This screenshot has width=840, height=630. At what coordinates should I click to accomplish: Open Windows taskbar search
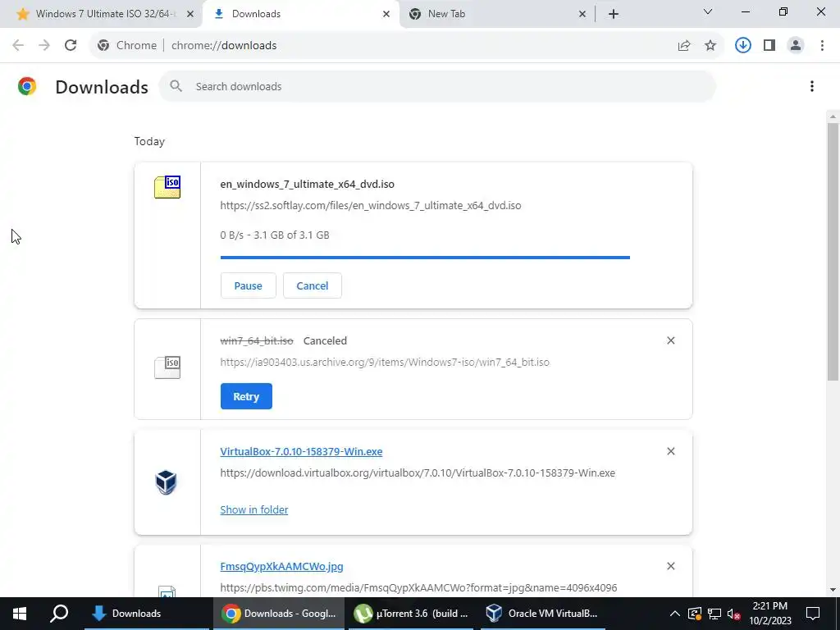(x=59, y=614)
